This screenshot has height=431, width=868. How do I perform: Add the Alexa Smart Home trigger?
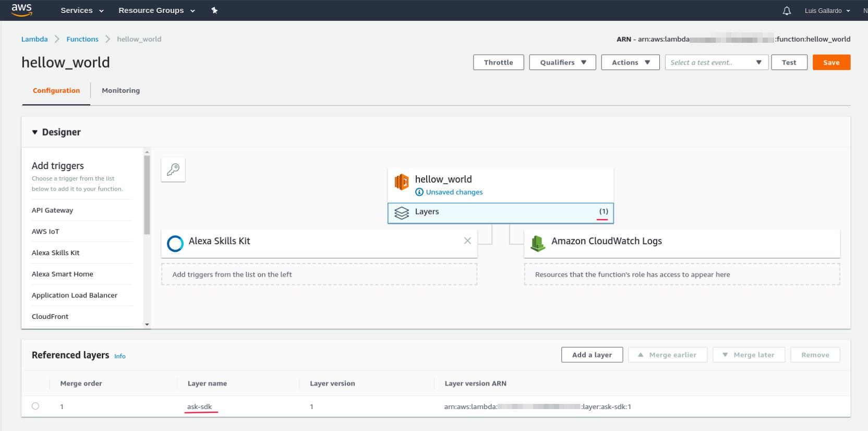[62, 274]
